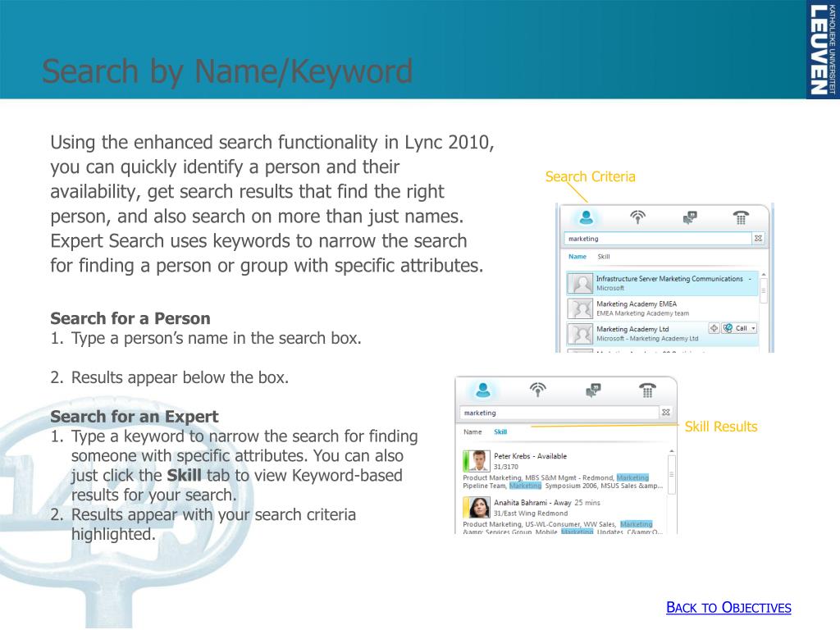
Task: Select Infrastructure Server Marketing Communications result
Action: [x=663, y=283]
